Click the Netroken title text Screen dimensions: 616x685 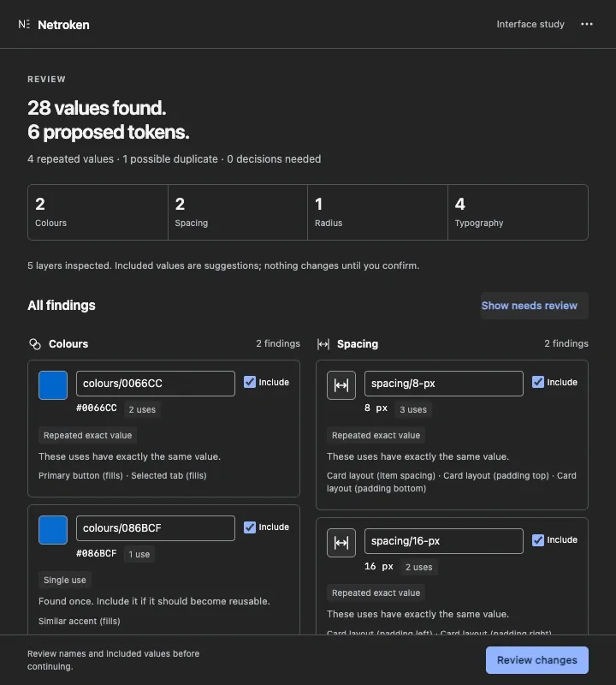point(63,25)
